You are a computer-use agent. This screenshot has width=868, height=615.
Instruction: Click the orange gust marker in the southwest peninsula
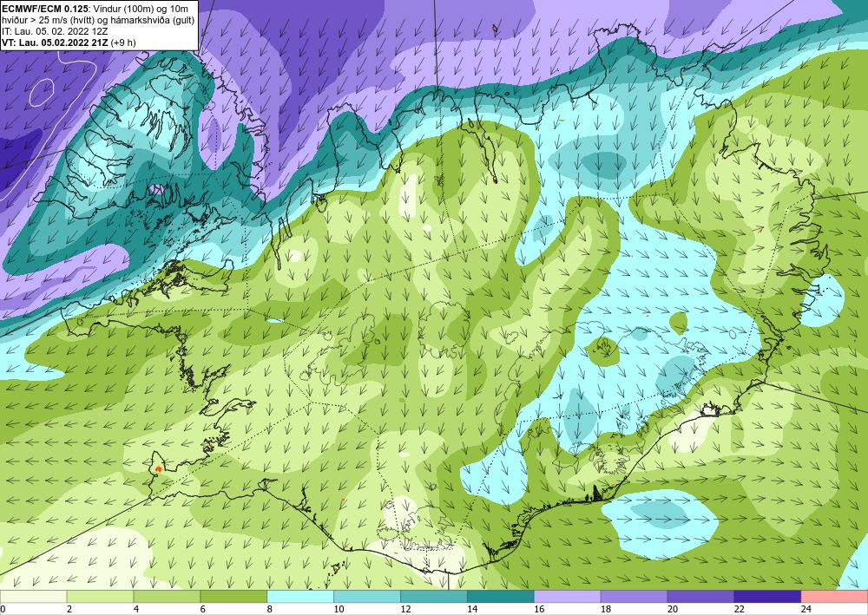click(159, 468)
